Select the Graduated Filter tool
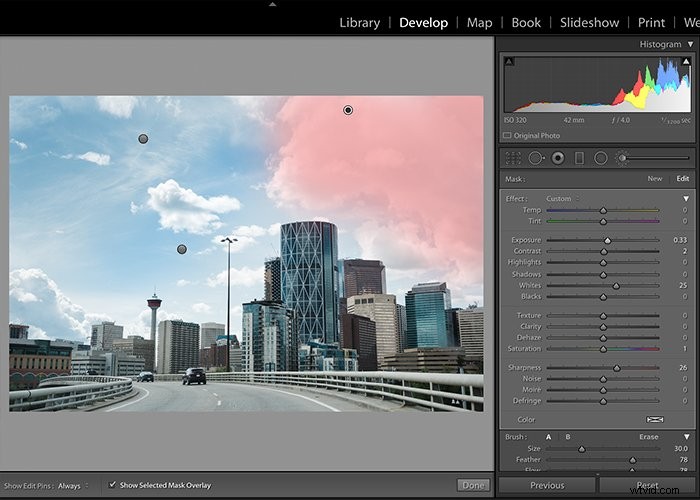700x500 pixels. tap(579, 158)
